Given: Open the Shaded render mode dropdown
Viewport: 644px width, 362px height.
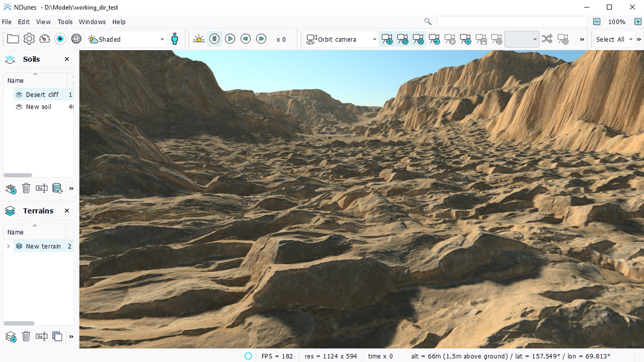Looking at the screenshot, I should point(126,39).
